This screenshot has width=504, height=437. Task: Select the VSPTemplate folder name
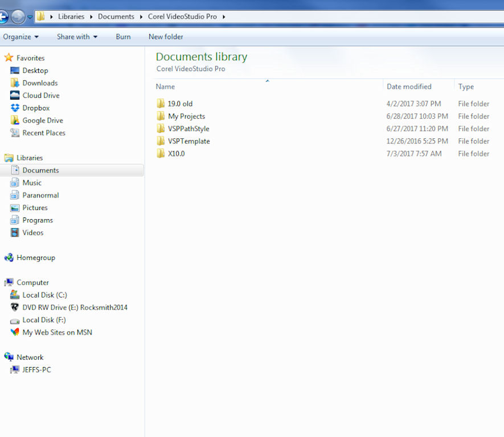(x=189, y=141)
